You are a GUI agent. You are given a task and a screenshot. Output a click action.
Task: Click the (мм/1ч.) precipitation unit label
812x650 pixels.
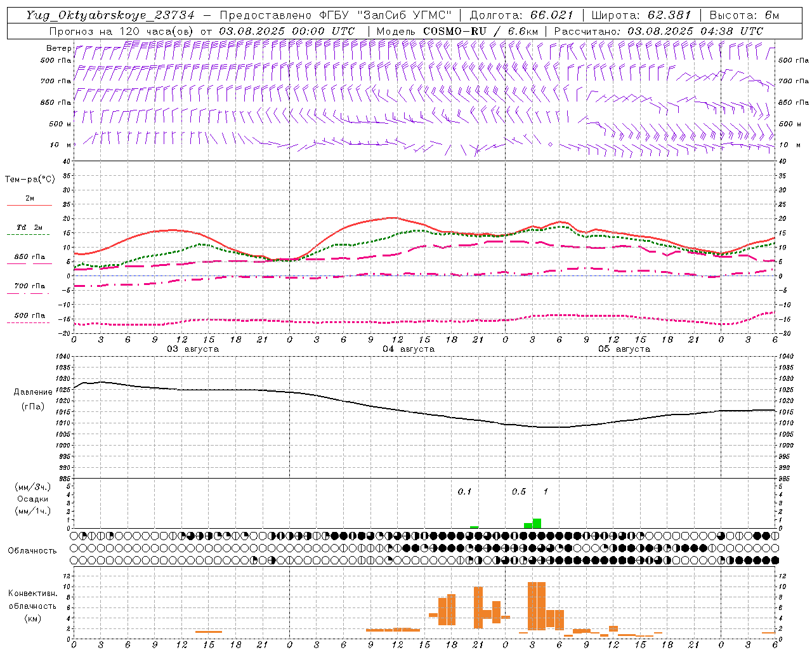click(x=33, y=511)
